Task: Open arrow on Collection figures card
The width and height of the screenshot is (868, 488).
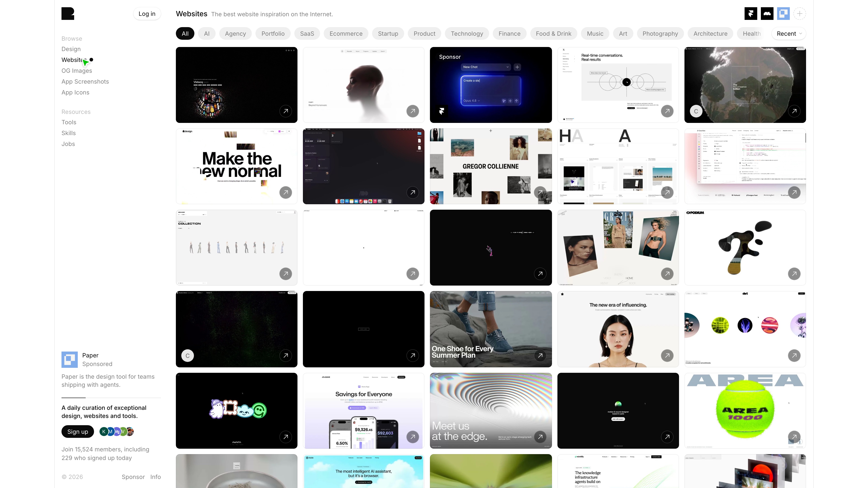Action: coord(286,274)
